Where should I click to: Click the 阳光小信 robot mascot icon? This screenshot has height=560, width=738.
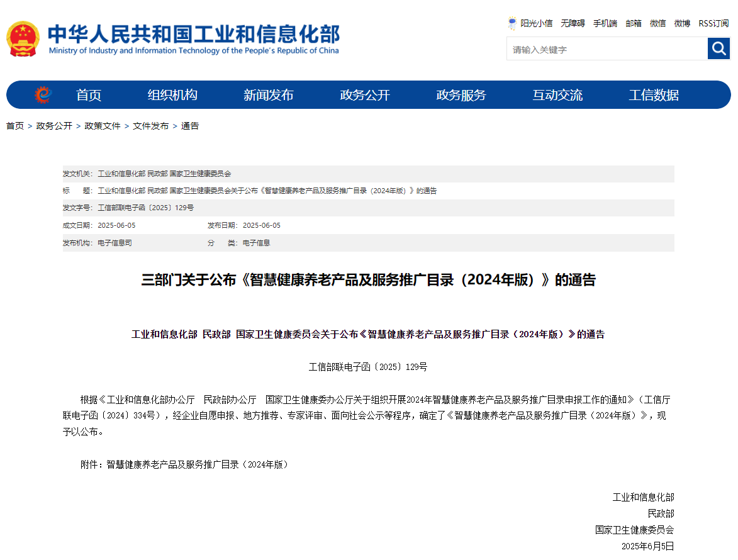pyautogui.click(x=512, y=23)
